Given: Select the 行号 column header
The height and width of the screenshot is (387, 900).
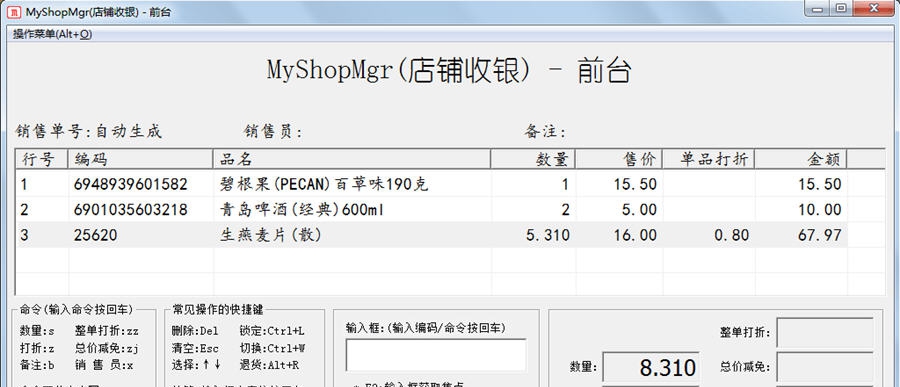Looking at the screenshot, I should coord(42,159).
